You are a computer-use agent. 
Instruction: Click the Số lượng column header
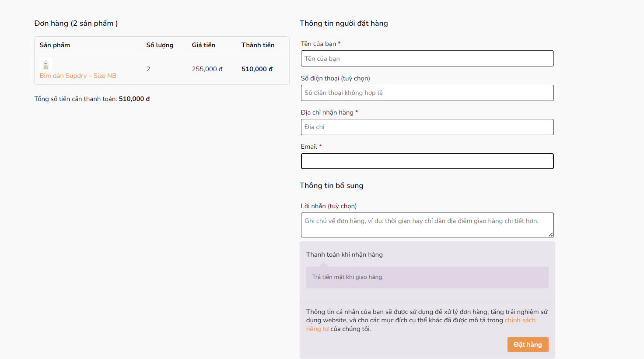click(160, 45)
